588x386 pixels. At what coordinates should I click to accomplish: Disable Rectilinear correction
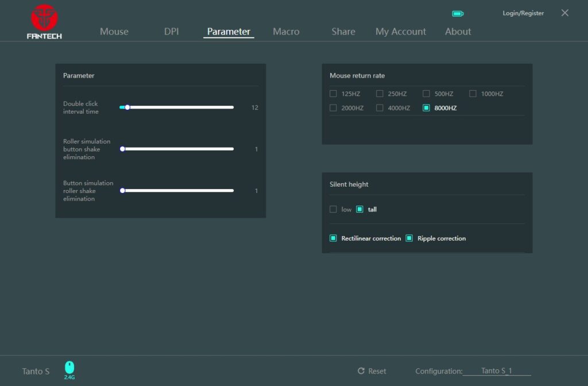[333, 238]
